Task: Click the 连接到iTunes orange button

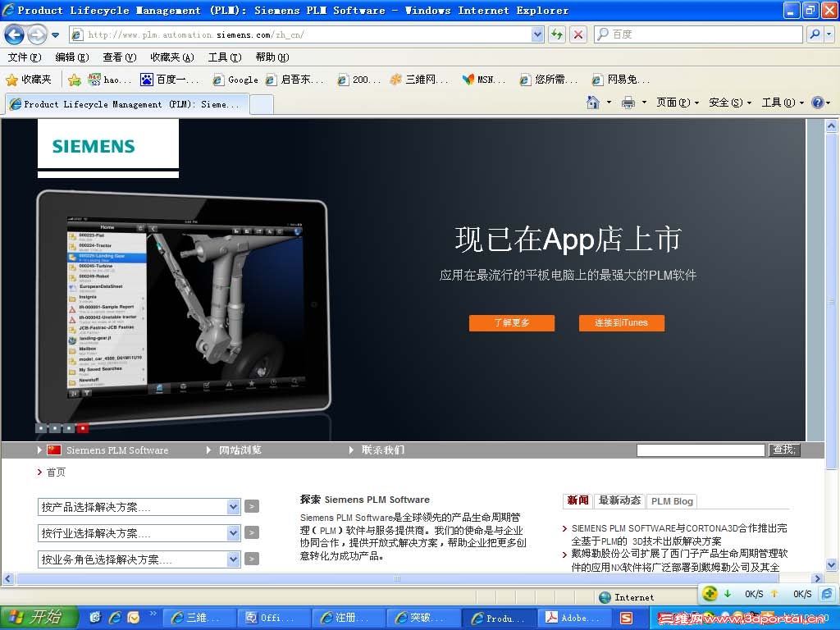Action: [622, 322]
